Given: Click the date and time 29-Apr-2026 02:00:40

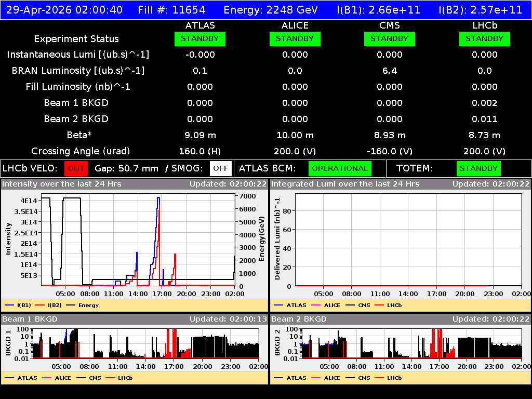Looking at the screenshot, I should [64, 10].
